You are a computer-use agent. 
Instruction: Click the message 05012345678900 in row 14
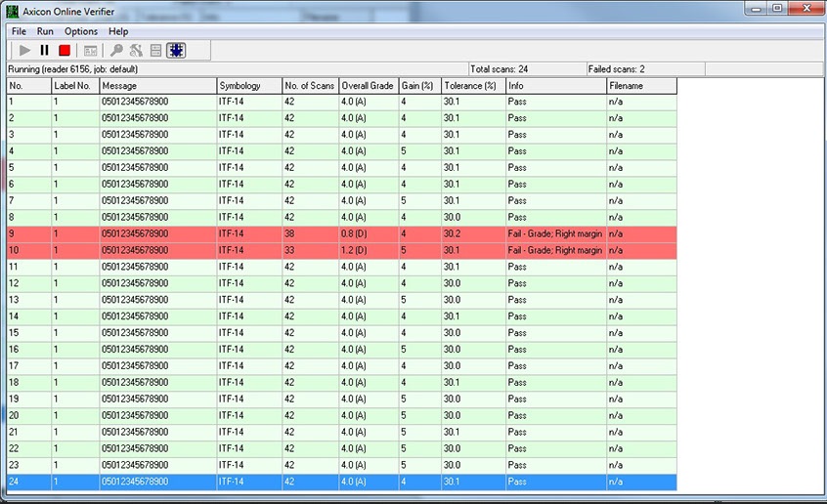coord(158,315)
